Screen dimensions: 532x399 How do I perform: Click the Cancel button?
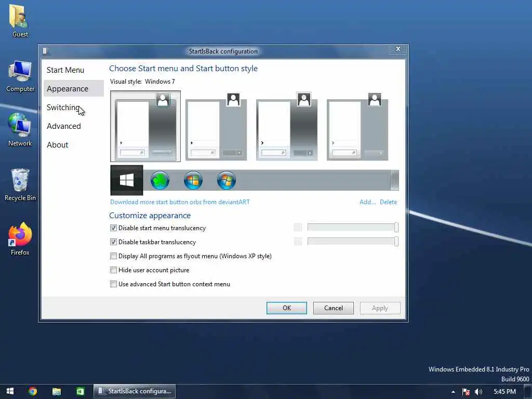[333, 308]
